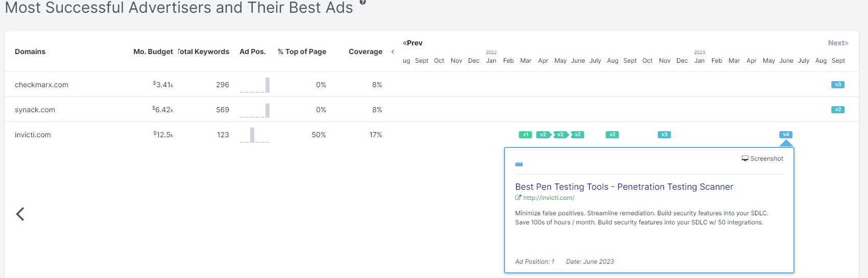
Task: Click invicti 17% coverage value
Action: [376, 135]
